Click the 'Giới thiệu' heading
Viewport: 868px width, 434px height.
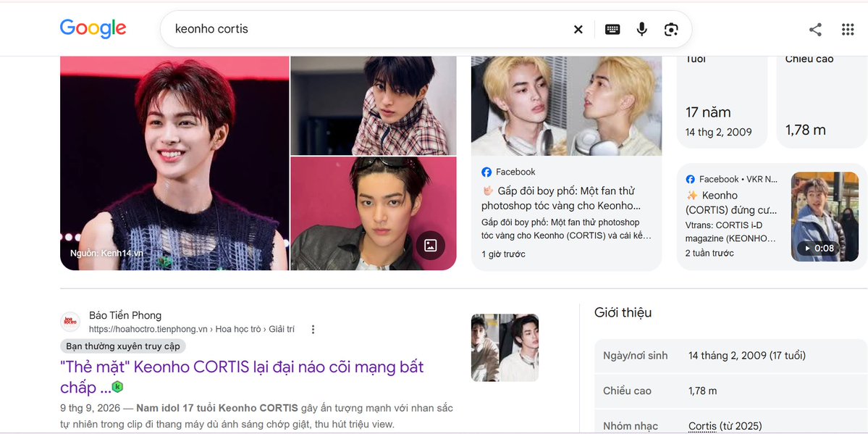[623, 312]
